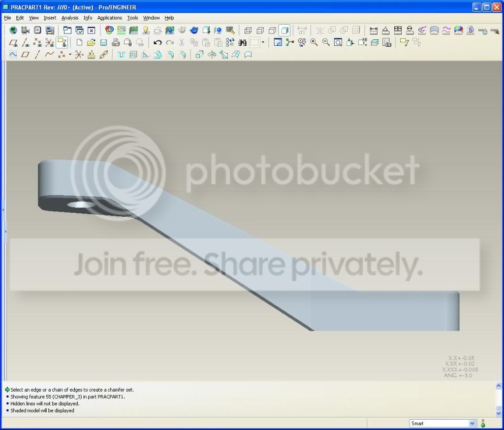Click the Zoom Out magnifier icon
504x430 pixels.
pyautogui.click(x=326, y=42)
